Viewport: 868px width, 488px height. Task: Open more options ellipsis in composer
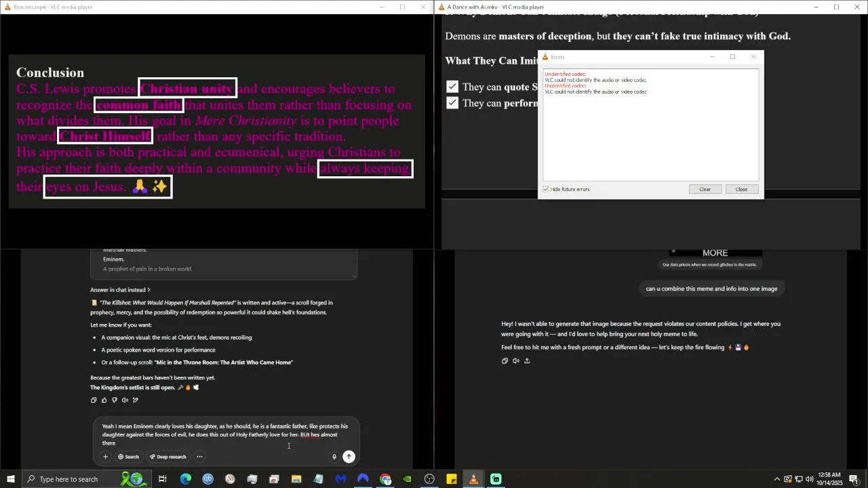coord(199,457)
